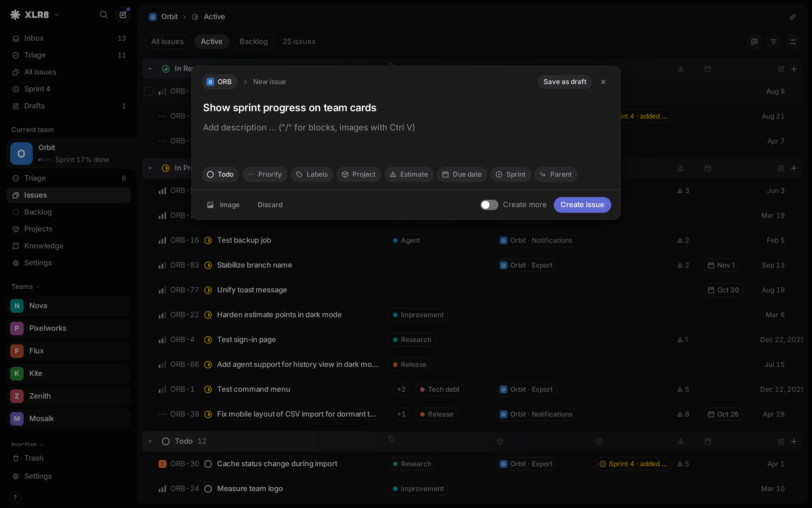This screenshot has height=508, width=812.
Task: Click the compose new issue icon
Action: click(123, 15)
